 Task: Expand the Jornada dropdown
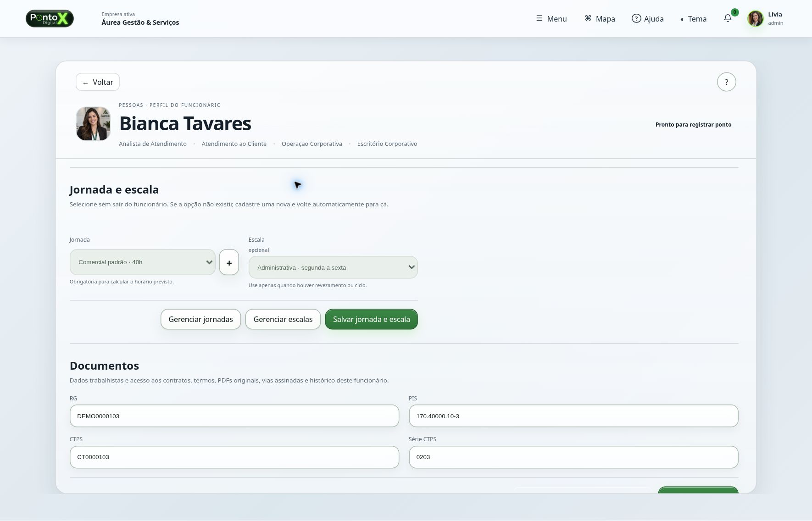click(143, 262)
